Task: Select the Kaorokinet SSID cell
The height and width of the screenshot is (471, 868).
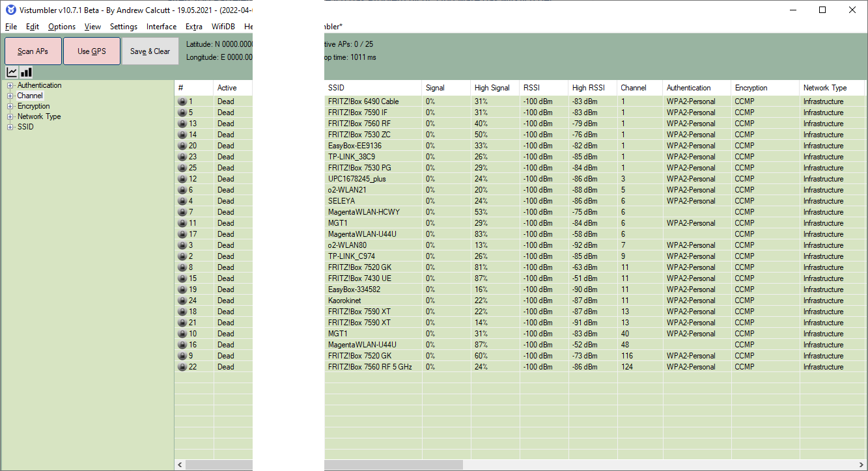Action: [x=373, y=301]
